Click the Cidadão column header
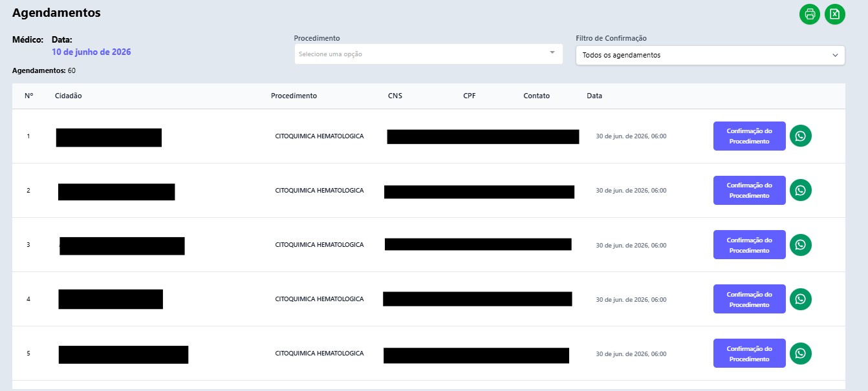The height and width of the screenshot is (391, 868). (x=69, y=96)
